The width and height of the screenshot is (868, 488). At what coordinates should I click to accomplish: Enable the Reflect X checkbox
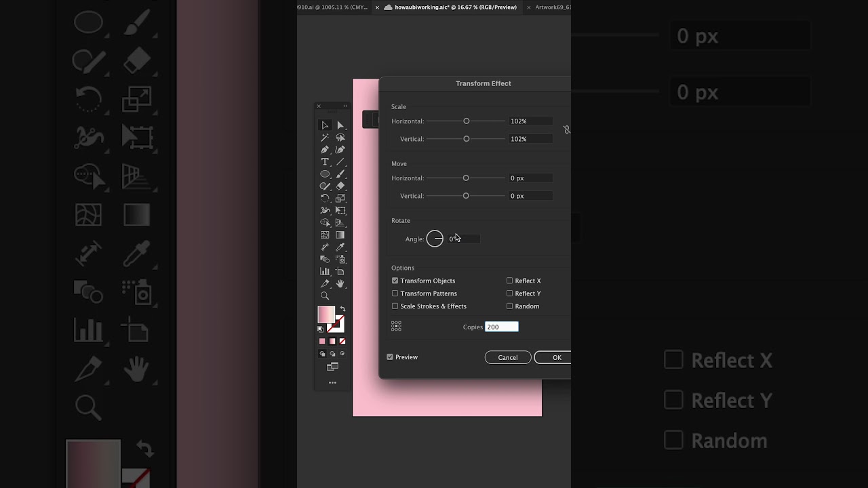pos(509,281)
